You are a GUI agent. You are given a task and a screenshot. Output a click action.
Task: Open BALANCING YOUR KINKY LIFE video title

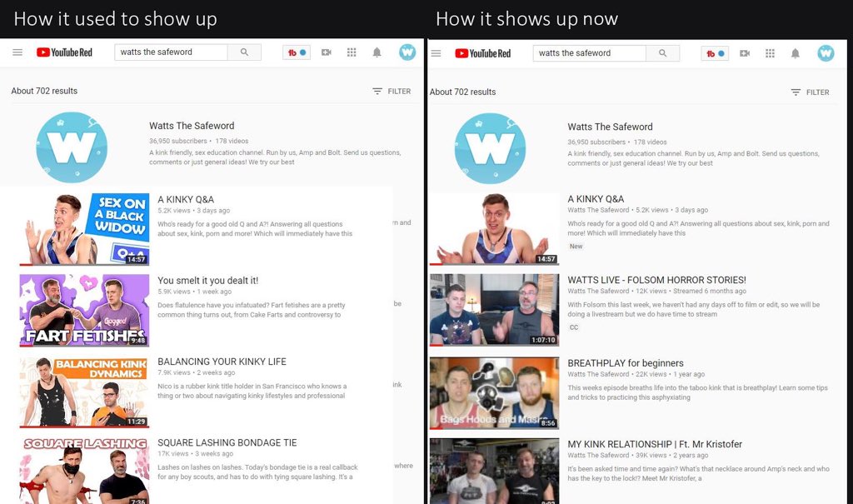click(222, 362)
